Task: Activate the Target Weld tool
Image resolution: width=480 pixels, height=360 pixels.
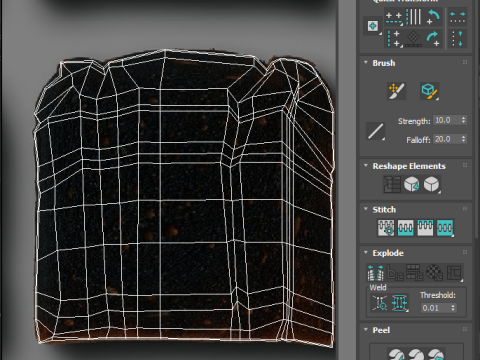Action: 379,303
